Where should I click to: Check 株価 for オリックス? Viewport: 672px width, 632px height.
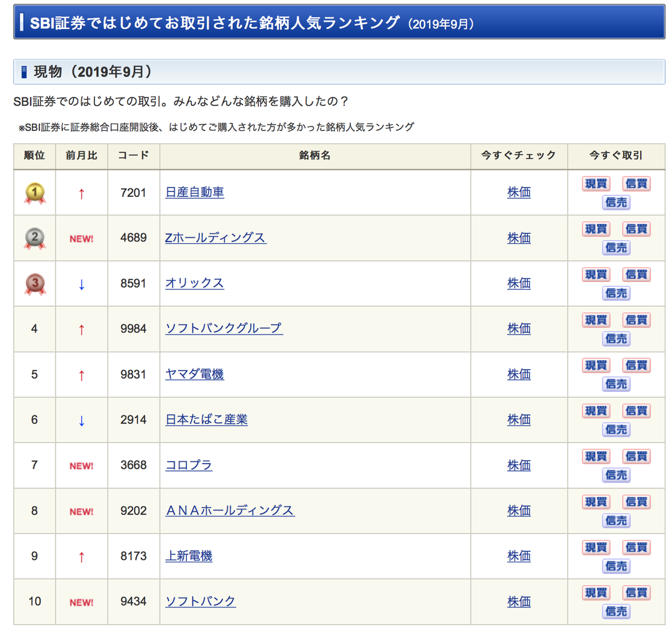[519, 283]
